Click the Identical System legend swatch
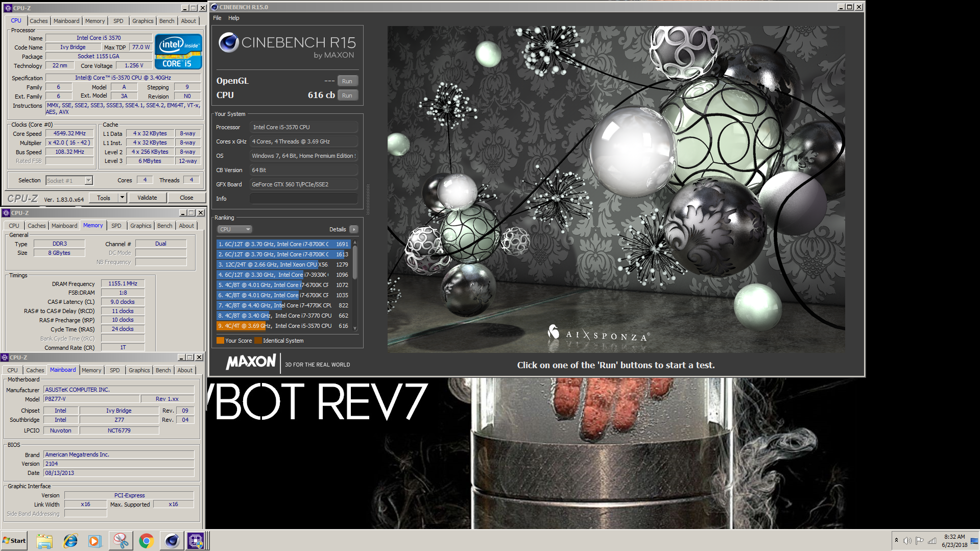 (258, 341)
